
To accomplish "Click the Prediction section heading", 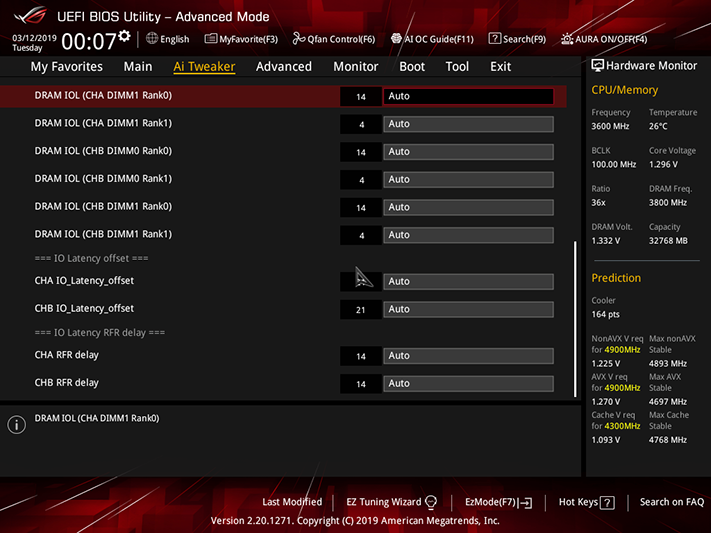I will (616, 278).
